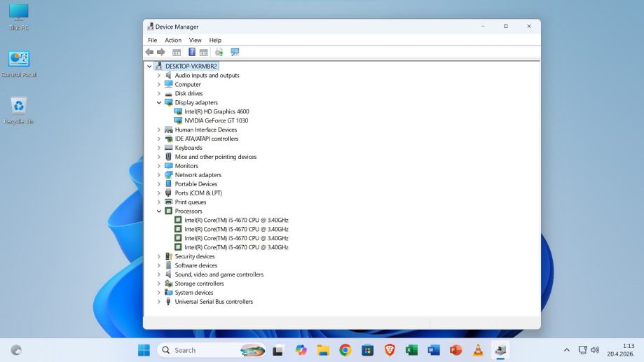644x362 pixels.
Task: Expand the Computer category
Action: click(x=159, y=85)
